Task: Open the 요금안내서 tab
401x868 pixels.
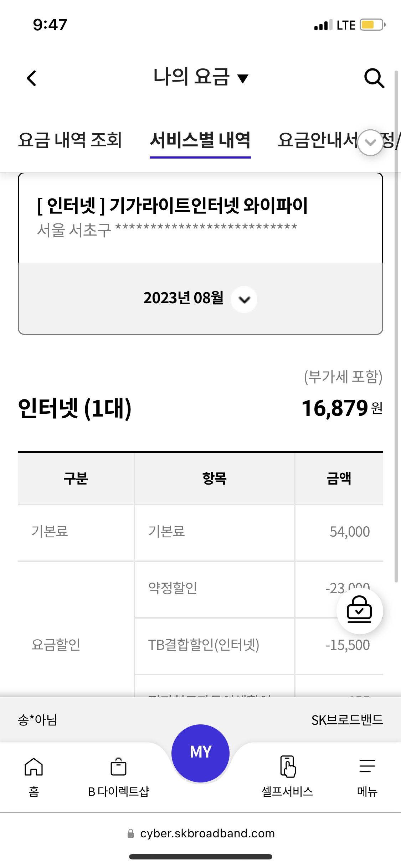Action: pos(317,140)
